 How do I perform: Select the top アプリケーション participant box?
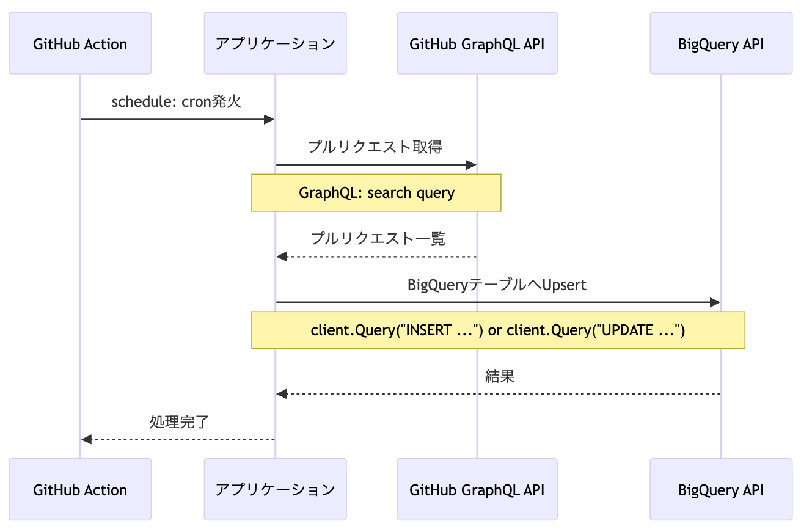[x=275, y=43]
